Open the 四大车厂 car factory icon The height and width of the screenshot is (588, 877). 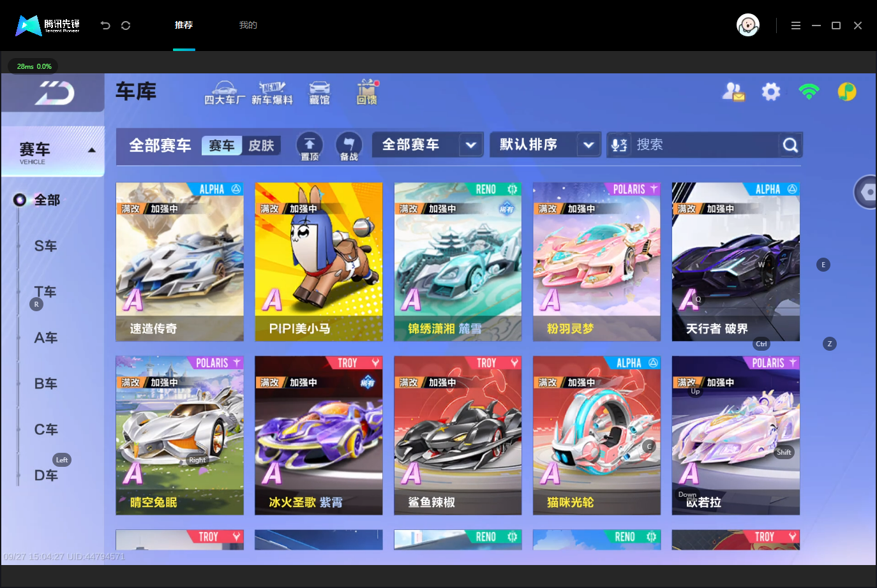point(225,92)
